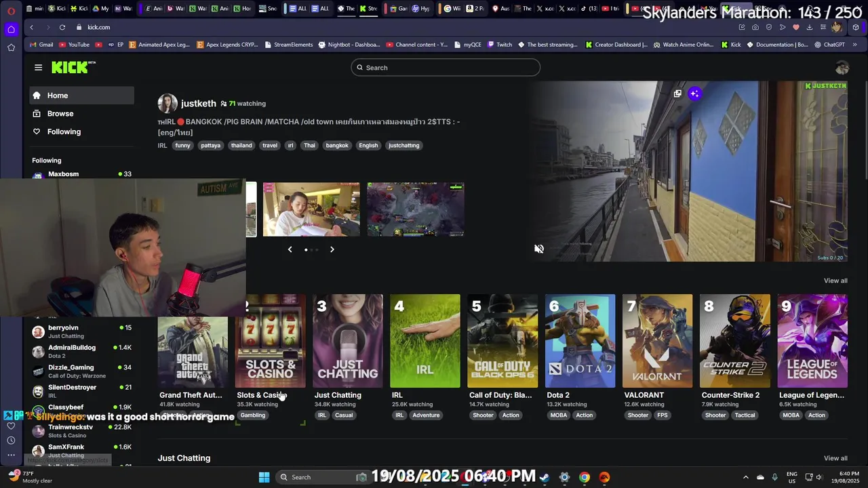Open the Home sidebar item
This screenshot has height=488, width=868.
[x=81, y=96]
